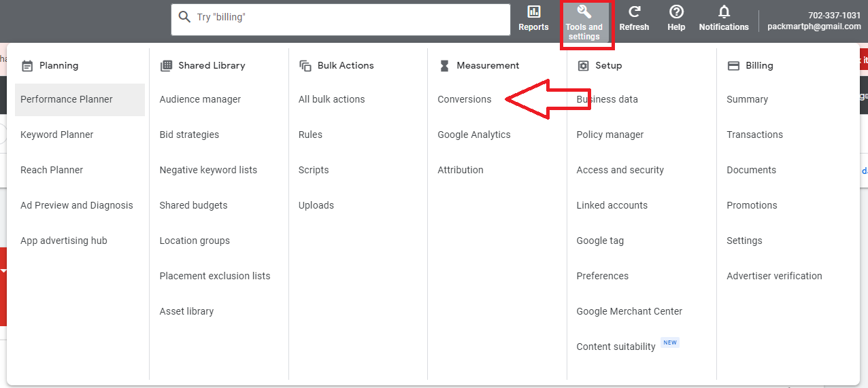The height and width of the screenshot is (388, 868).
Task: Click the Measurement column heading
Action: [x=488, y=66]
